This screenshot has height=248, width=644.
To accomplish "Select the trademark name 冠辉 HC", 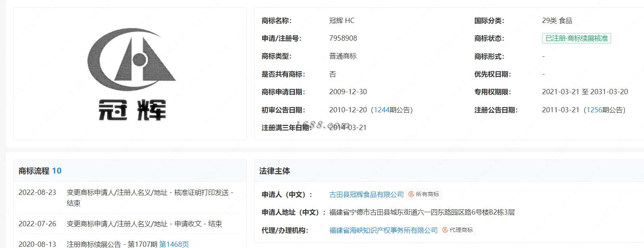I will point(342,21).
